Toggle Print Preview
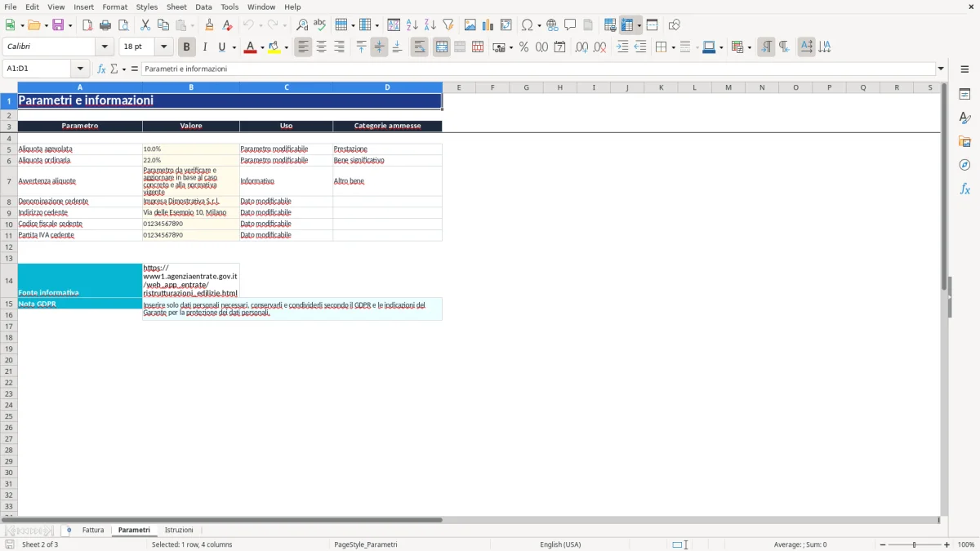The width and height of the screenshot is (980, 551). click(123, 25)
